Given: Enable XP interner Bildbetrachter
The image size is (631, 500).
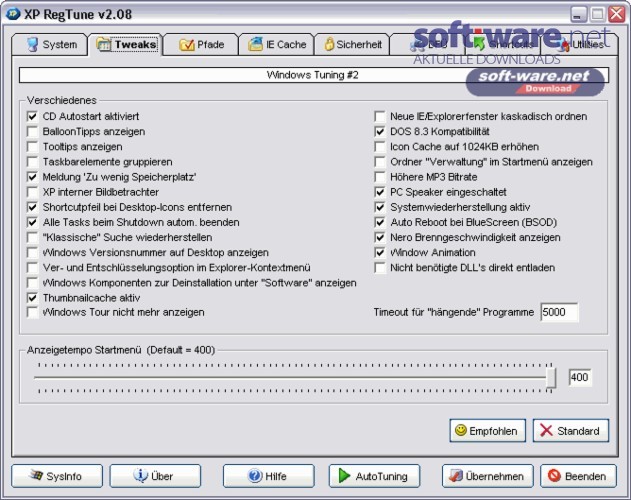Looking at the screenshot, I should click(x=32, y=192).
